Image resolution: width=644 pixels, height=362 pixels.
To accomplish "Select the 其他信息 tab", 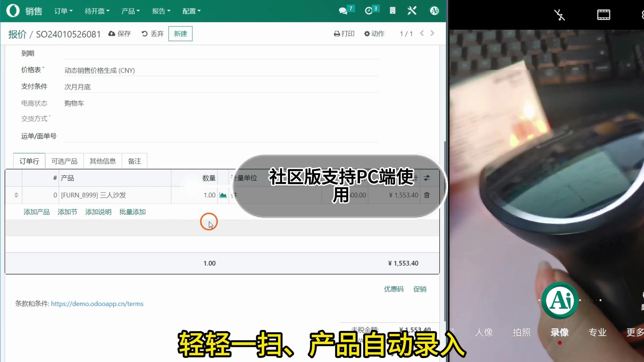I will click(x=103, y=161).
